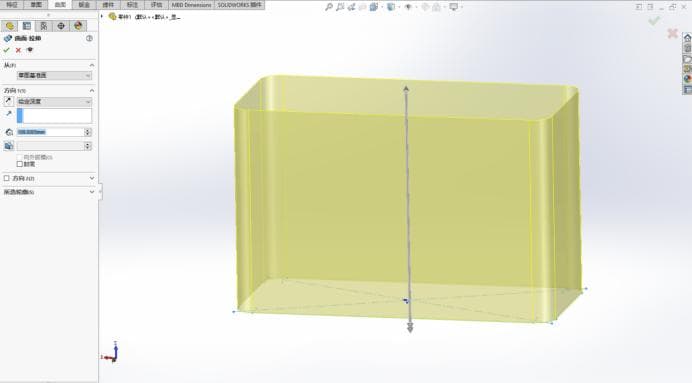Open the DisplayManager color-ball tab
The image size is (692, 383).
pyautogui.click(x=78, y=26)
